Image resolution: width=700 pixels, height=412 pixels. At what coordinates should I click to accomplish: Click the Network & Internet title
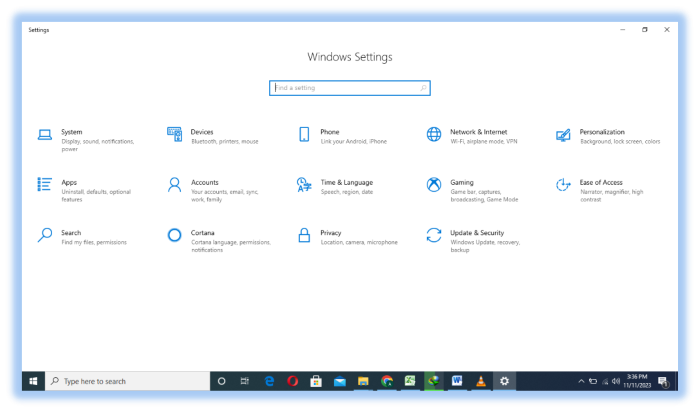(x=479, y=132)
